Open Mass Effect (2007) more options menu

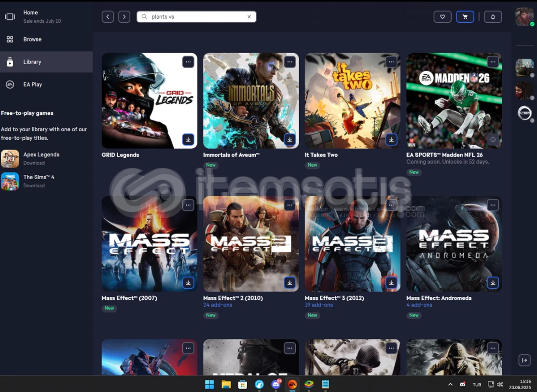pyautogui.click(x=188, y=205)
